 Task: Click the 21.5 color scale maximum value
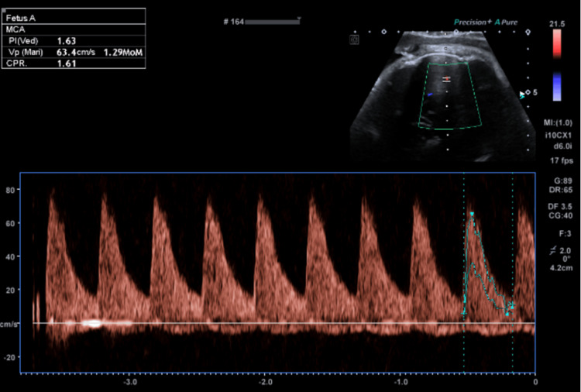pos(557,24)
